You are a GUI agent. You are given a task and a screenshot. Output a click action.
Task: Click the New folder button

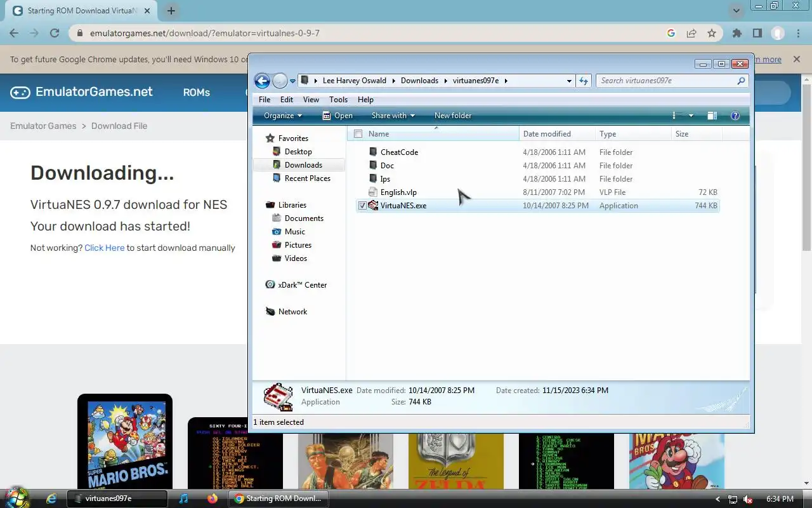[453, 116]
